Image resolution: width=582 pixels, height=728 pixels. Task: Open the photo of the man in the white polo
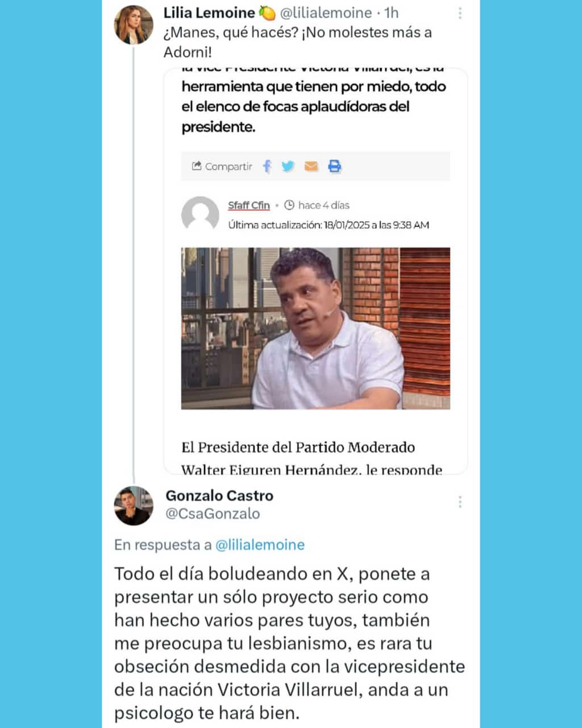click(315, 328)
